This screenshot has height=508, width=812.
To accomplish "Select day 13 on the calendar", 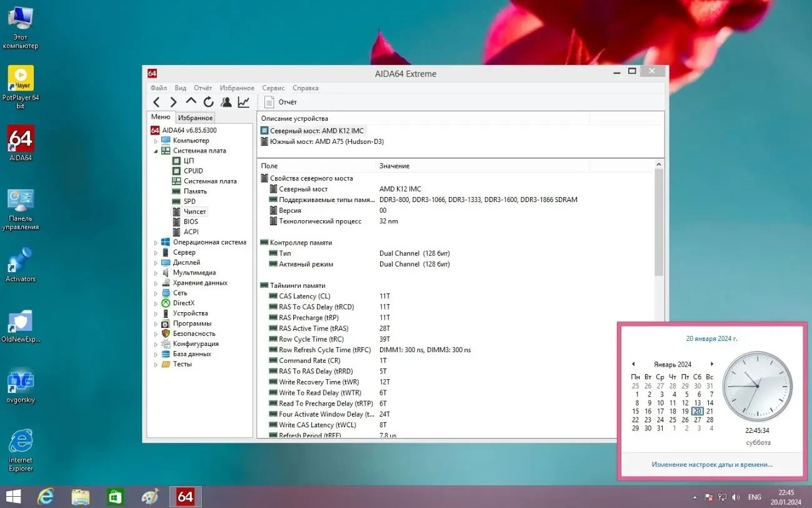I will coord(697,403).
